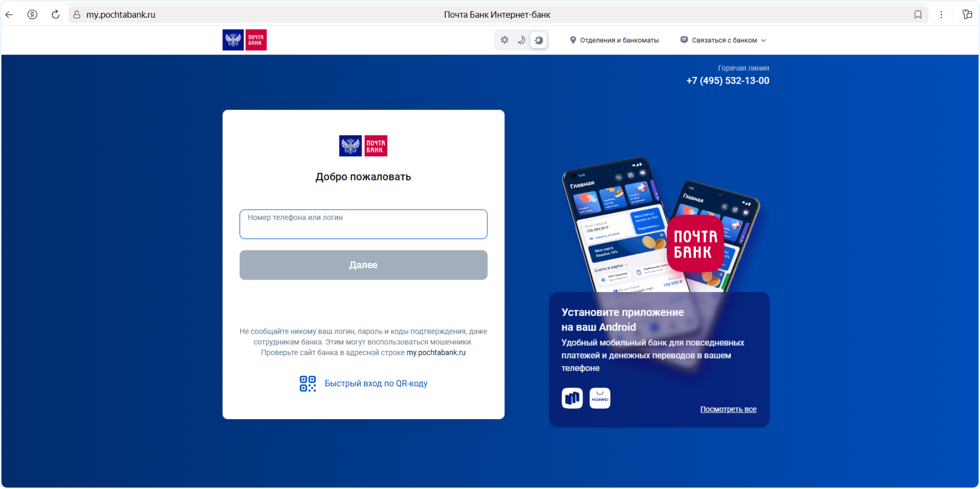
Task: Open Быстрый вход по QR-коду link
Action: point(376,383)
